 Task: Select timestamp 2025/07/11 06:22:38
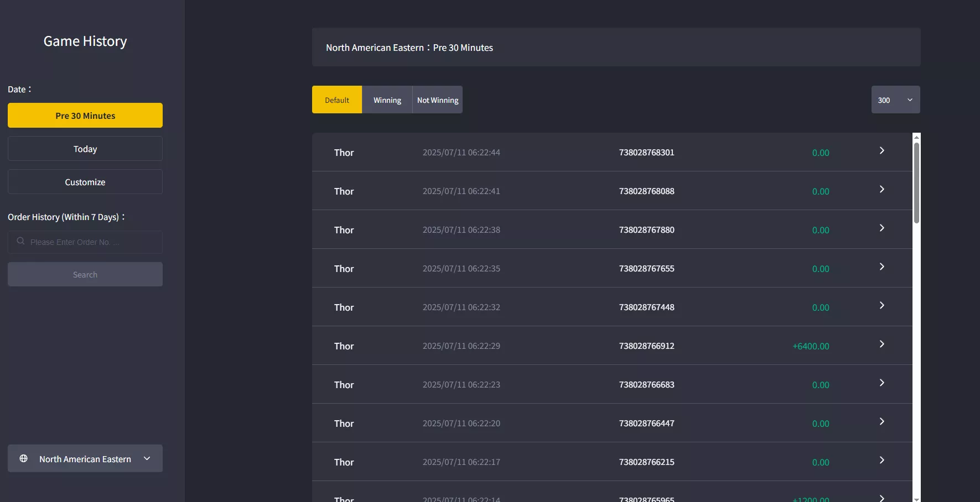point(462,229)
